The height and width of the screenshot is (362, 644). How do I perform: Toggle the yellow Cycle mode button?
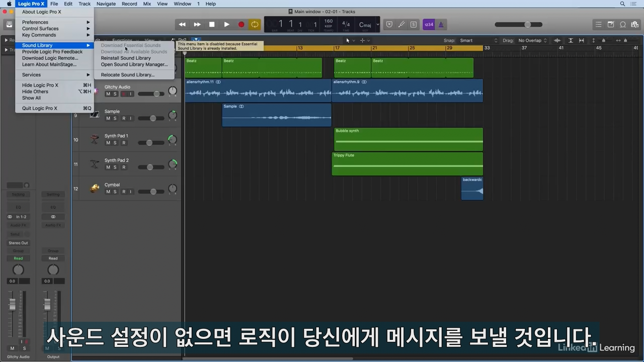coord(255,24)
